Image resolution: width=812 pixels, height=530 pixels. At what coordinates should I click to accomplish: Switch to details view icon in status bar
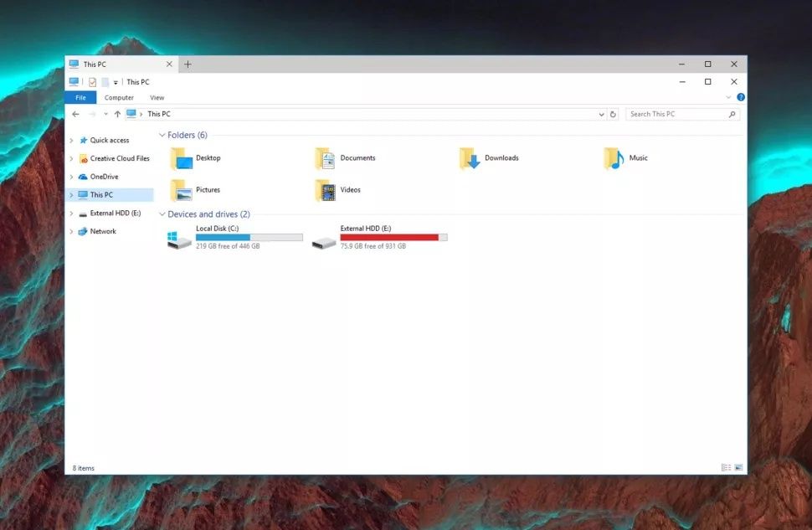(726, 468)
